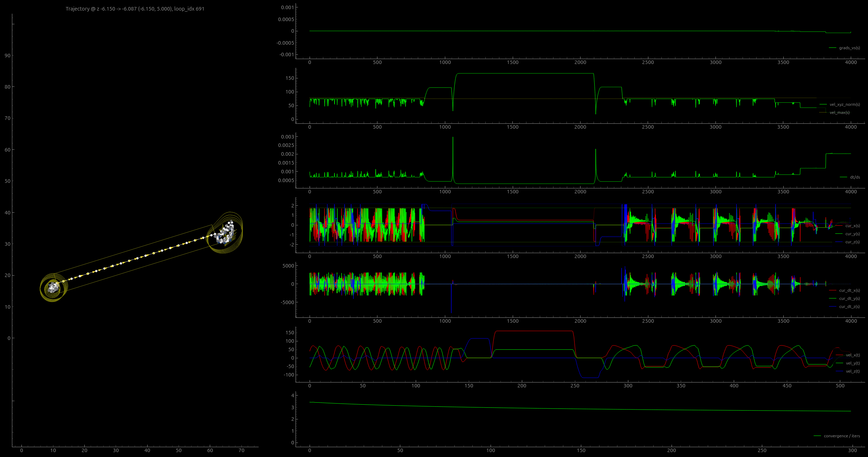Viewport: 868px width, 457px height.
Task: Click the cur_dt_y(s) legend line icon
Action: [x=833, y=298]
